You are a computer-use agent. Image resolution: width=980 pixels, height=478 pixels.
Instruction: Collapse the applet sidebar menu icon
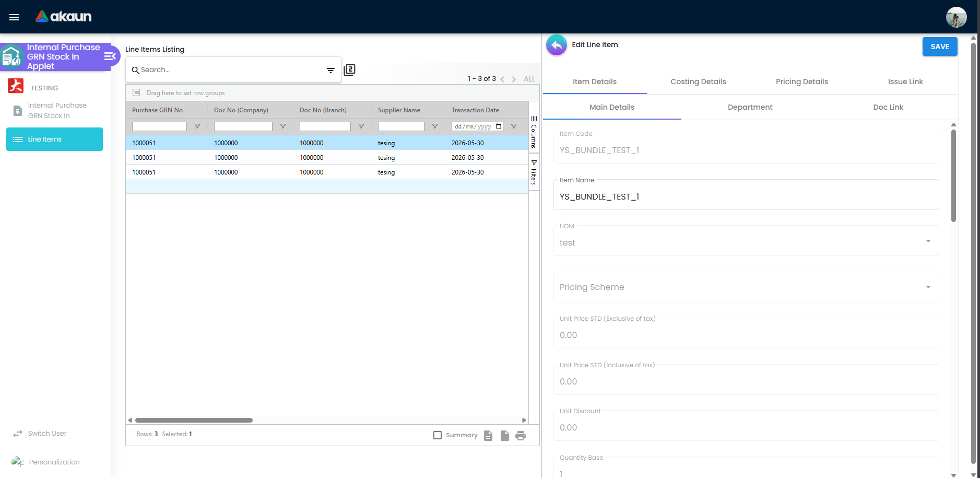[110, 56]
